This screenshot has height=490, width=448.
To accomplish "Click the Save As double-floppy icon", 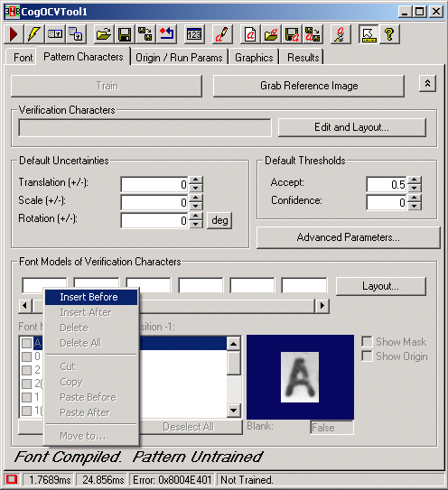I will [145, 34].
